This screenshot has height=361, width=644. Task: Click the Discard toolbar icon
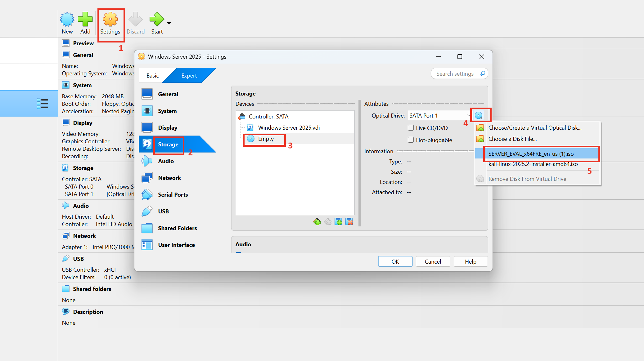(x=136, y=20)
